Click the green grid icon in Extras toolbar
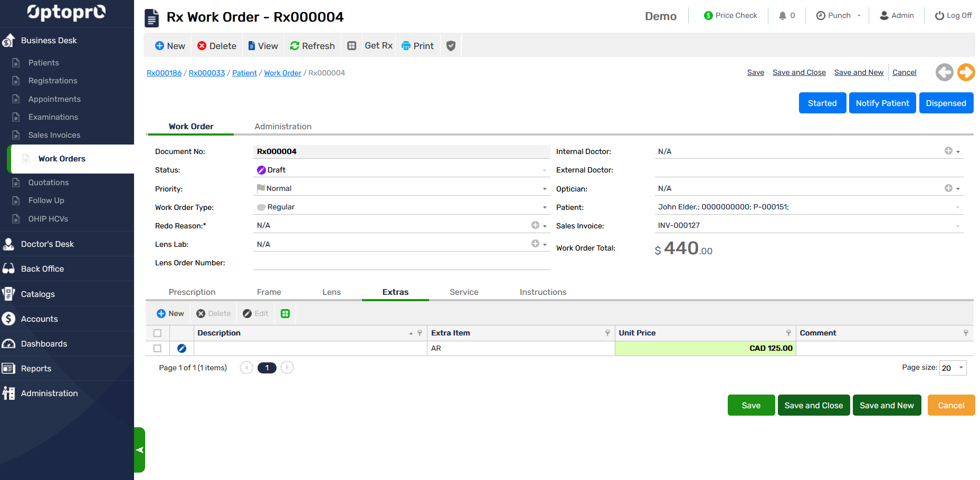Image resolution: width=980 pixels, height=480 pixels. pos(286,314)
